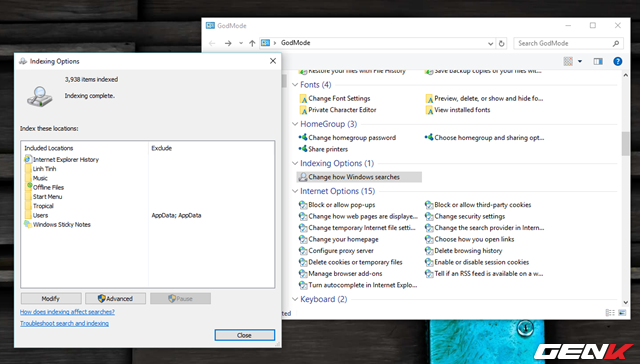This screenshot has width=640, height=364.
Task: Click the Manage browser add-ons icon
Action: coord(303,273)
